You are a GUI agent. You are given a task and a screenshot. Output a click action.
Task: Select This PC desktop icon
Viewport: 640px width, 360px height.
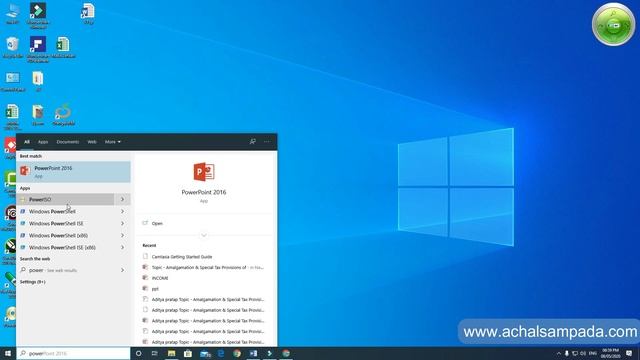(x=13, y=14)
